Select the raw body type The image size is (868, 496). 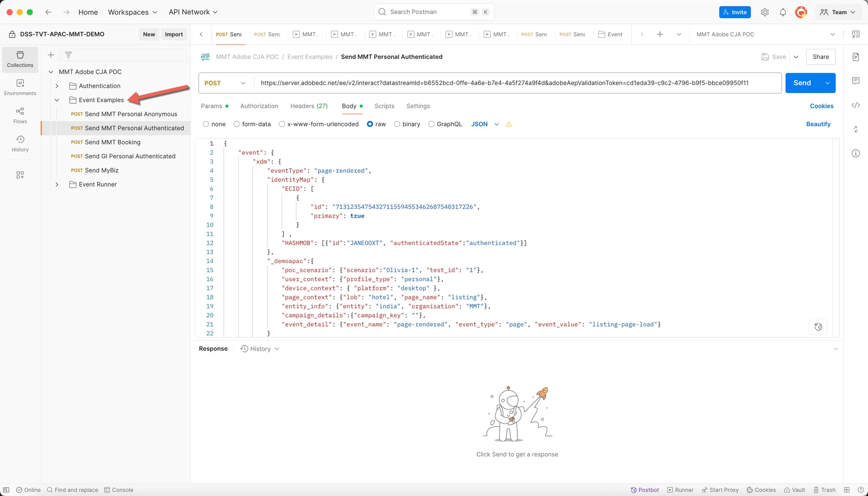coord(370,124)
